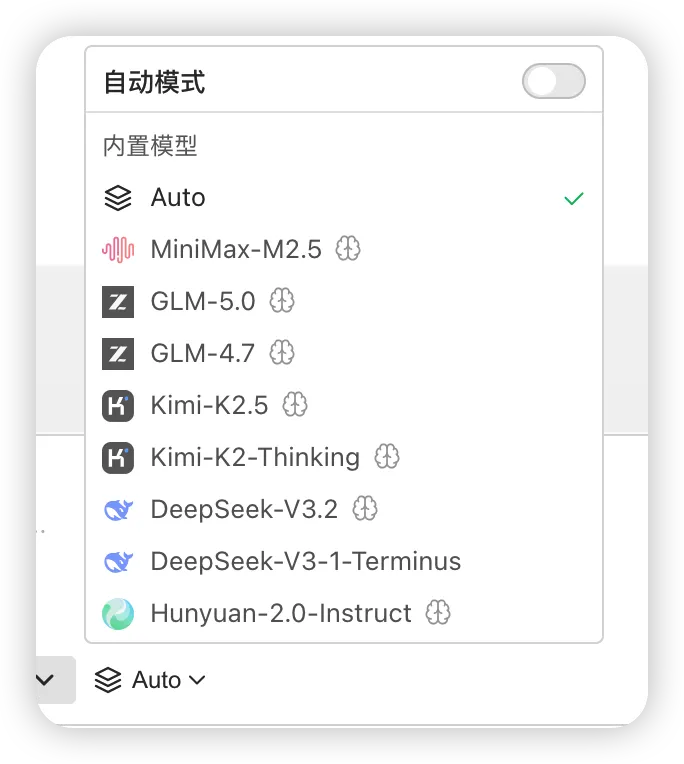Click the chevron button at bottom left
684x764 pixels.
click(x=46, y=680)
